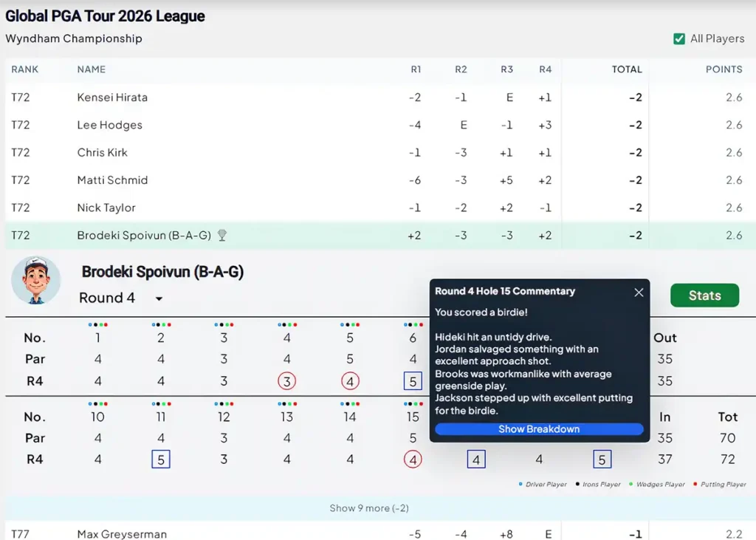Click the player dots above hole 13
Image resolution: width=756 pixels, height=540 pixels.
[x=287, y=404]
